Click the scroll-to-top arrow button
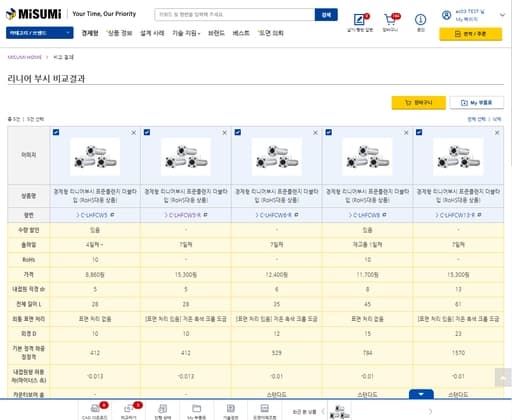This screenshot has width=512, height=420. 503,377
